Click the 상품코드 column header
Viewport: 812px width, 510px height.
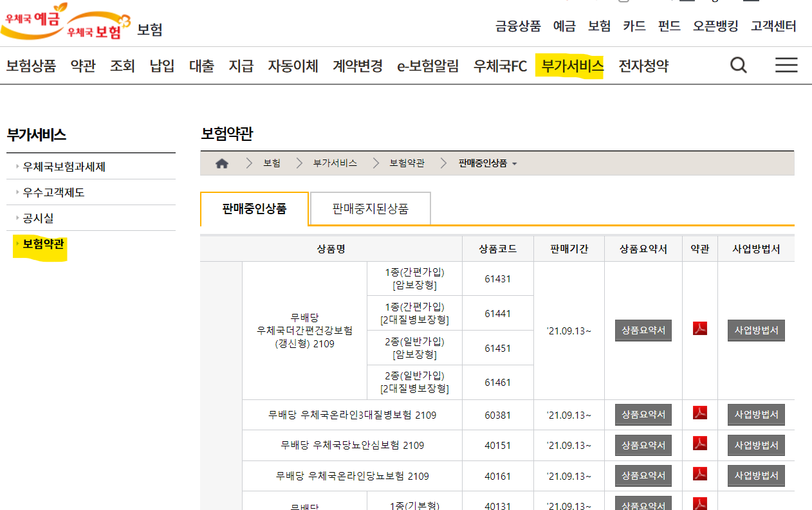pos(497,249)
